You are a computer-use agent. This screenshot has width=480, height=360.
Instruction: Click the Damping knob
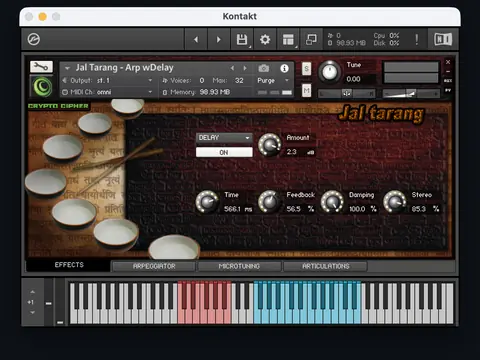tap(332, 202)
